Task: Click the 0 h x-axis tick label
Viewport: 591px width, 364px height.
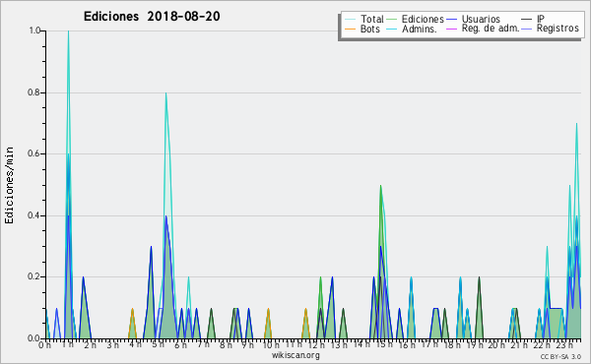Action: pyautogui.click(x=44, y=345)
